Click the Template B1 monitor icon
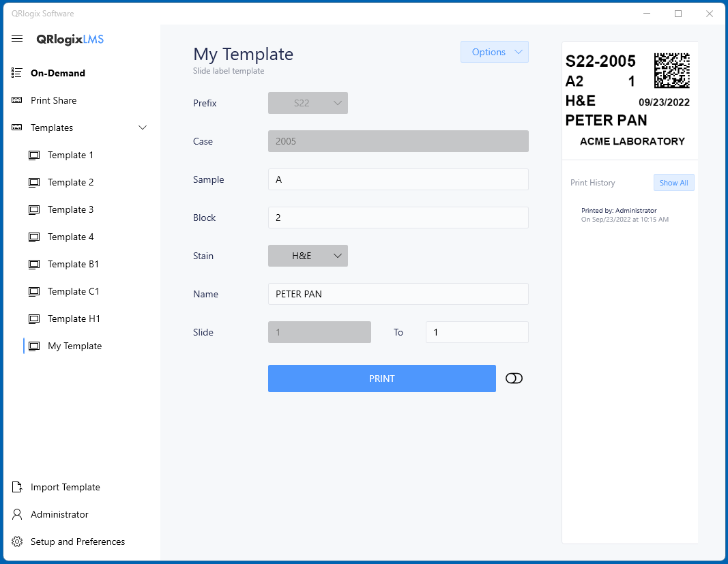The width and height of the screenshot is (728, 564). [34, 265]
